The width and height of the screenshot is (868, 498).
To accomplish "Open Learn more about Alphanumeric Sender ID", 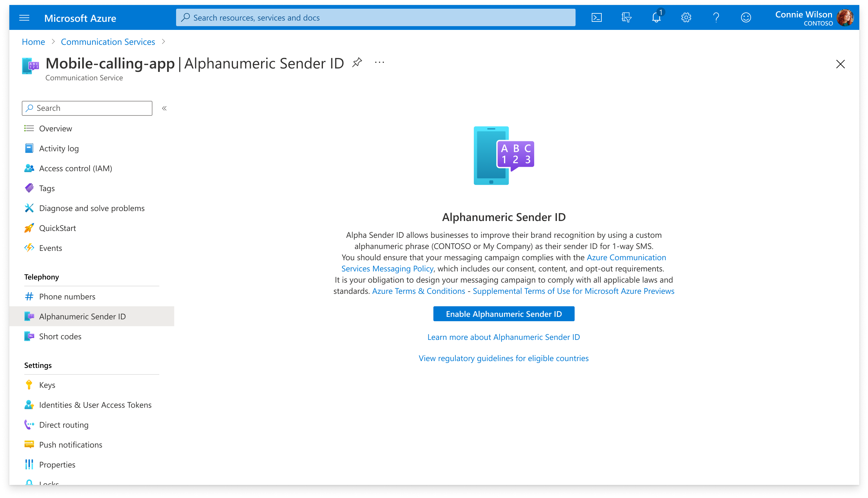I will (504, 336).
